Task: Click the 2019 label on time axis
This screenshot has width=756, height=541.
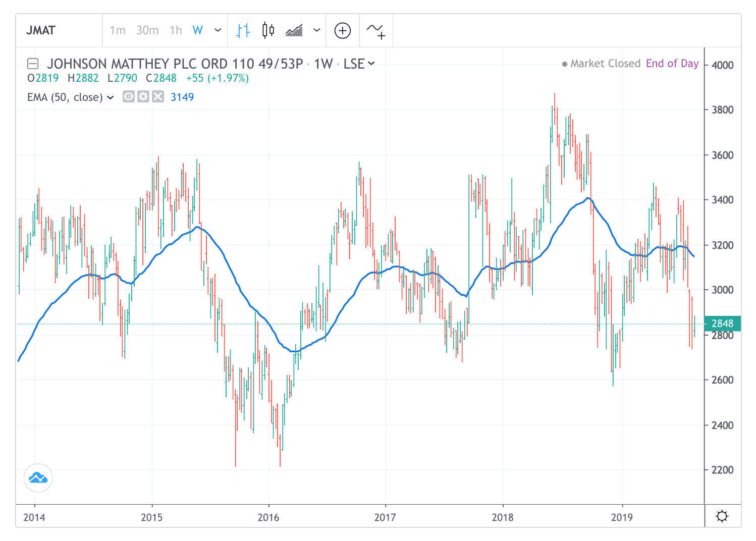Action: coord(622,517)
